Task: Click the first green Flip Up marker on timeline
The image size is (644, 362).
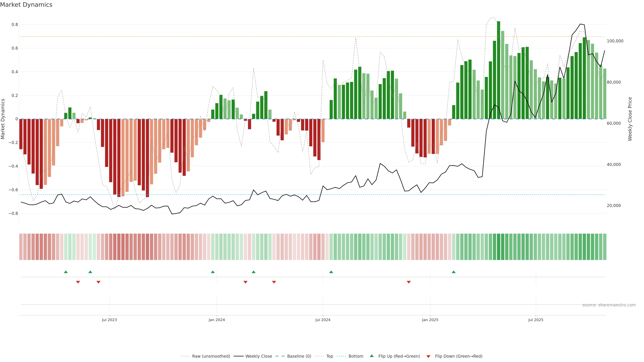Action: (66, 272)
